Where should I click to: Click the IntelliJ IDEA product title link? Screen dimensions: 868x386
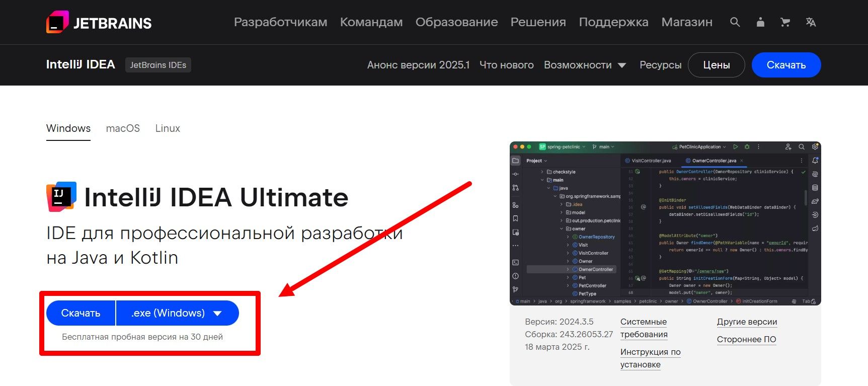click(x=81, y=64)
